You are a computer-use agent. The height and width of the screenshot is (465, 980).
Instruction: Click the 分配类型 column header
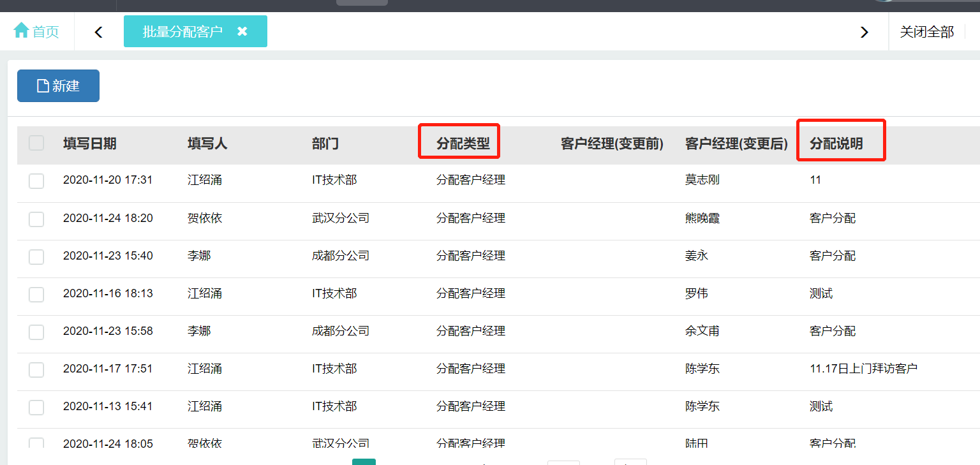463,144
